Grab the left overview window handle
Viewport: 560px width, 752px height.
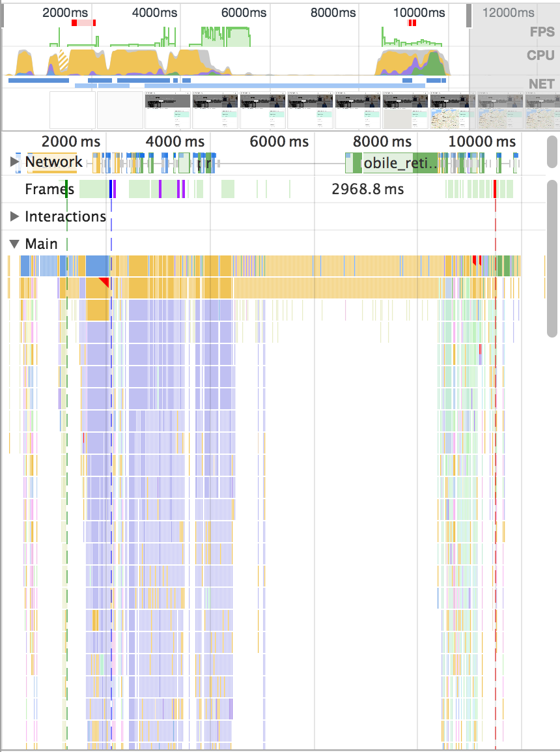(2, 16)
